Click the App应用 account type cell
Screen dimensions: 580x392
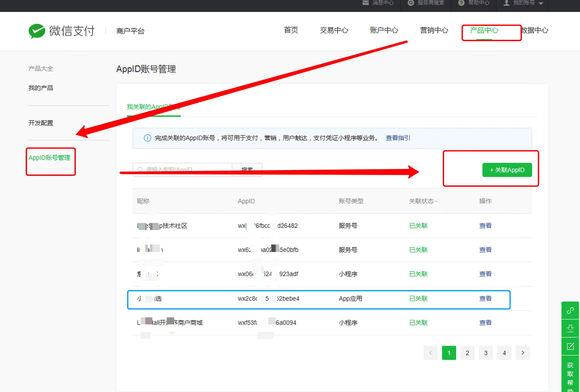tap(350, 298)
